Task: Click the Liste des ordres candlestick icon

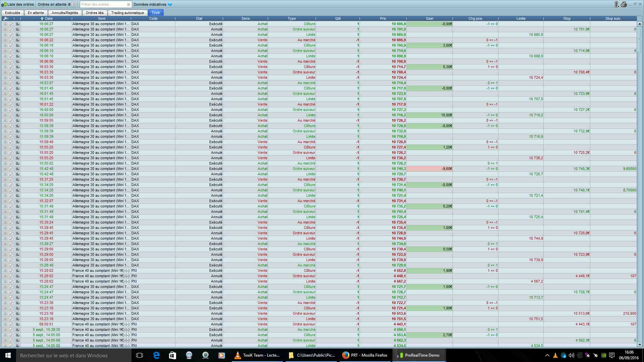Action: tap(4, 4)
